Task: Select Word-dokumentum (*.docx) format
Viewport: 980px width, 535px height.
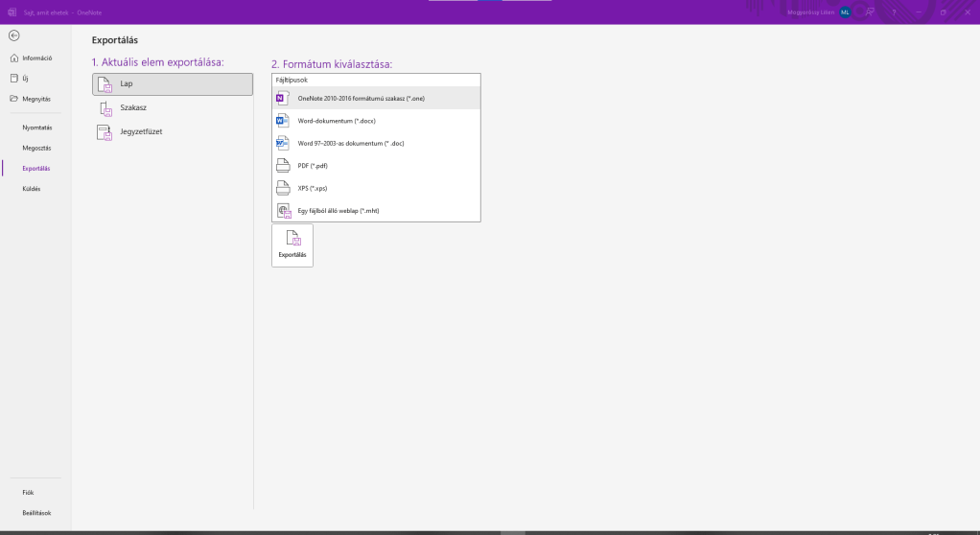Action: pos(375,121)
